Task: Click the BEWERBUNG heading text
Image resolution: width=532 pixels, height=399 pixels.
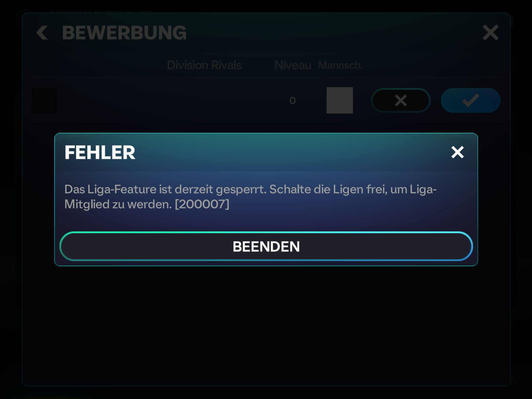Action: 124,33
